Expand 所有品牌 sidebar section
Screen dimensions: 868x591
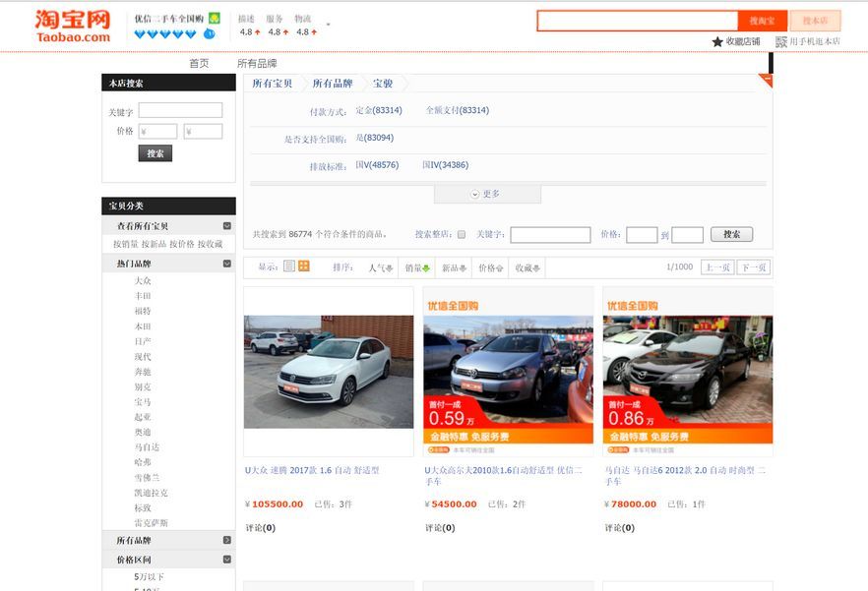click(227, 540)
